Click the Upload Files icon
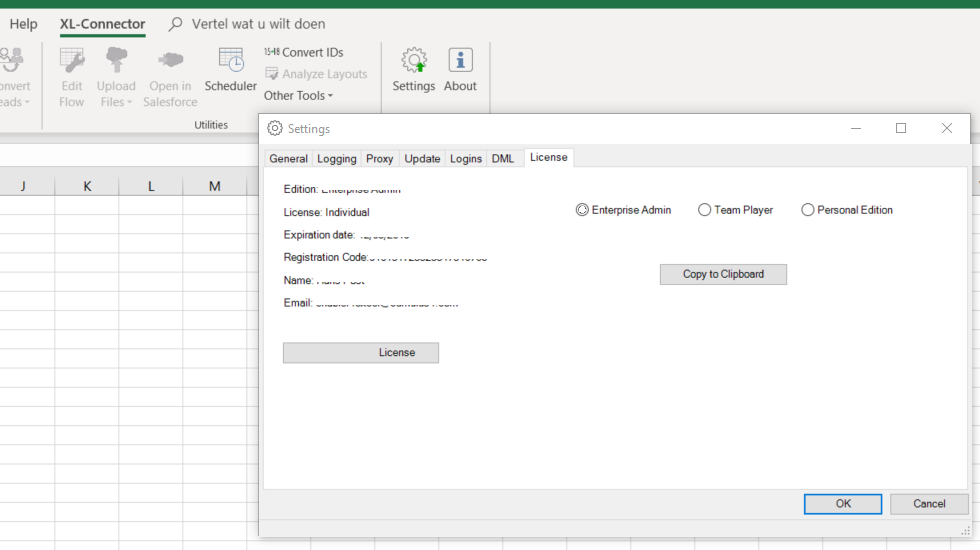Screen dimensions: 980x550 [116, 61]
